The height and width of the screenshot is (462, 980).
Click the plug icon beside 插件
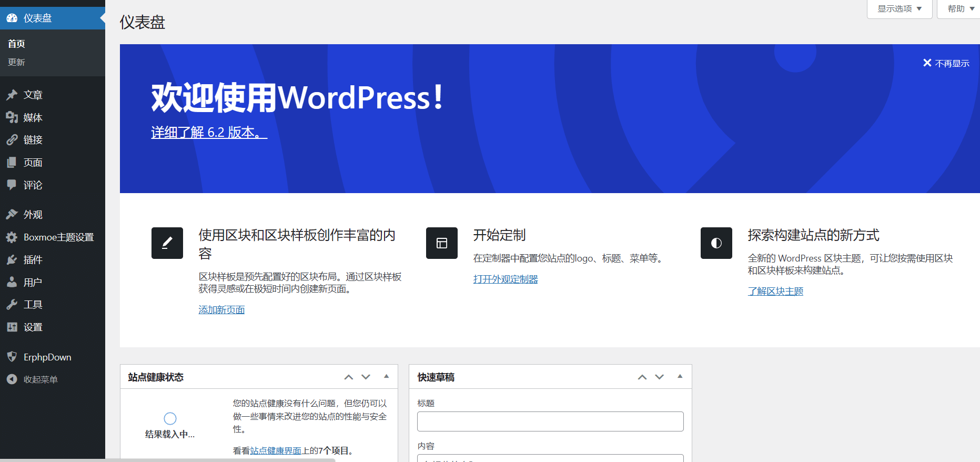(12, 259)
